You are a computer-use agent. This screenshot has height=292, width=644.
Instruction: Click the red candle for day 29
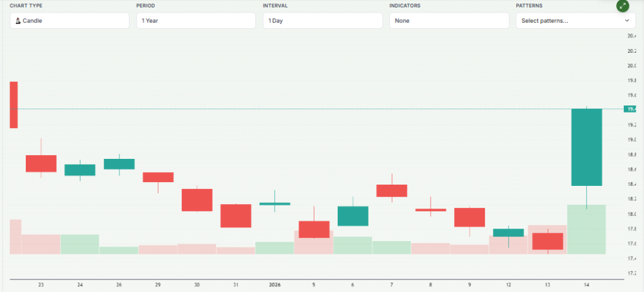pos(158,177)
